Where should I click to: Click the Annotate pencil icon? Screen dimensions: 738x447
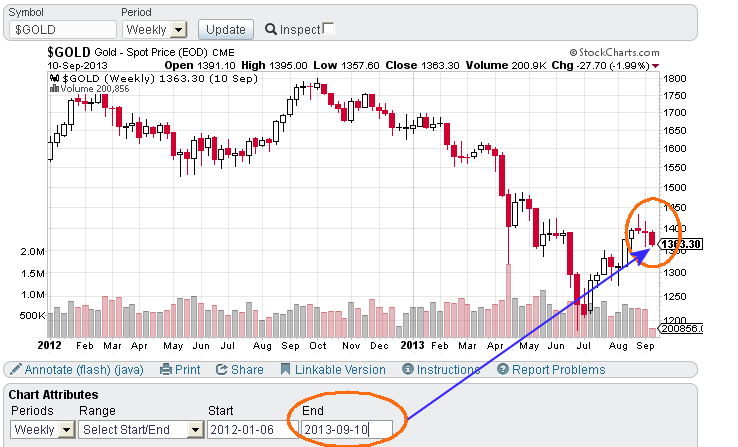16,369
